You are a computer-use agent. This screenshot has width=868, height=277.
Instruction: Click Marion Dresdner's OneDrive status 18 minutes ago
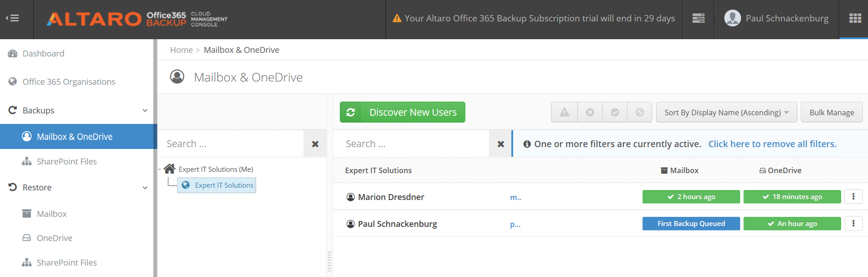[792, 197]
